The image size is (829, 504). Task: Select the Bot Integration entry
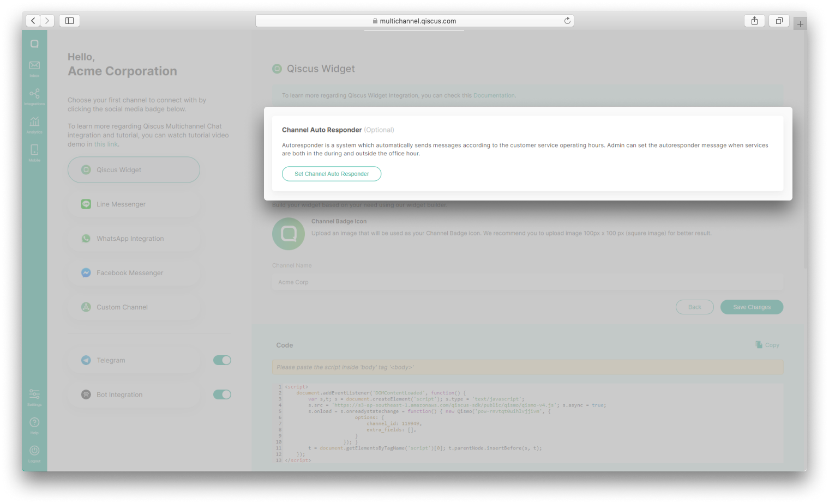[x=134, y=394]
